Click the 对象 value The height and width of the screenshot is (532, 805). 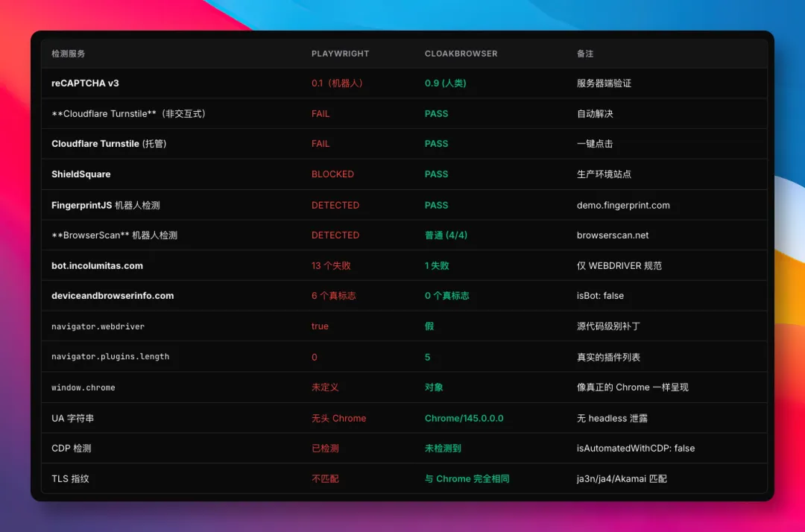tap(433, 387)
